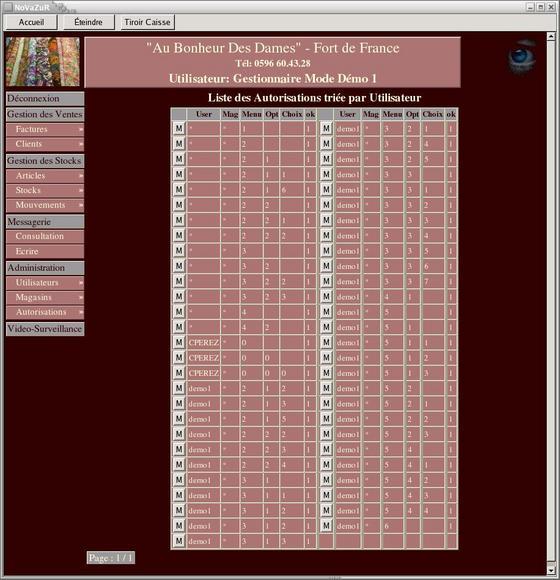Click M for wildcard row menu 3 opt 2 choix 3
Image resolution: width=560 pixels, height=580 pixels.
pos(179,296)
